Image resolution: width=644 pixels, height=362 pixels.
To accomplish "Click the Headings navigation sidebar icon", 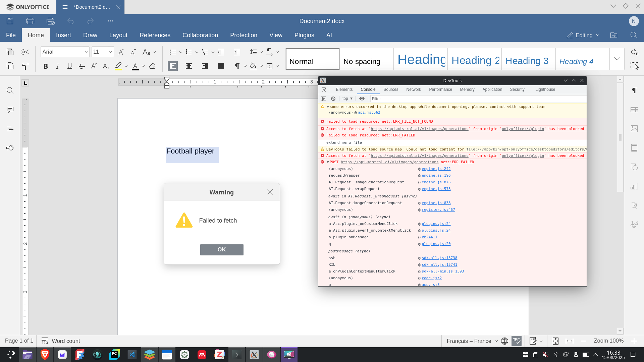I will [10, 129].
